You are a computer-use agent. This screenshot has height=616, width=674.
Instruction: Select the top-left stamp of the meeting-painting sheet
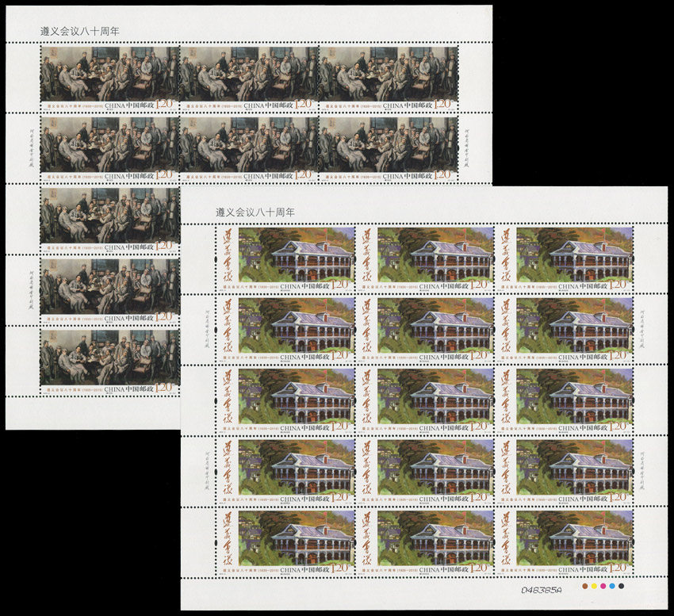pos(109,78)
